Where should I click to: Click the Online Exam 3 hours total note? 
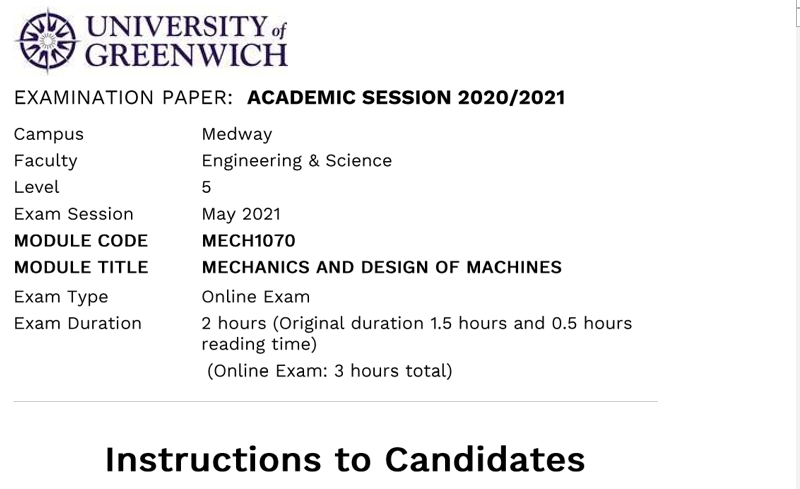click(x=330, y=371)
